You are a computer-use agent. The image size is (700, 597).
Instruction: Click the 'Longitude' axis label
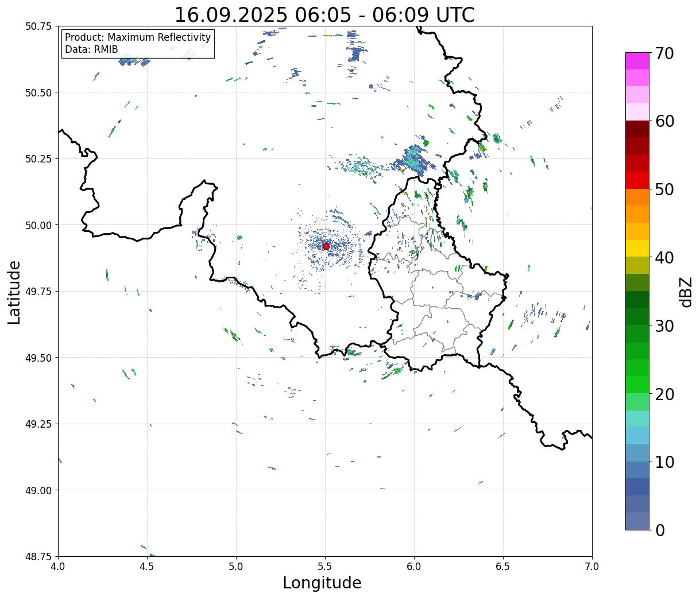pos(322,583)
